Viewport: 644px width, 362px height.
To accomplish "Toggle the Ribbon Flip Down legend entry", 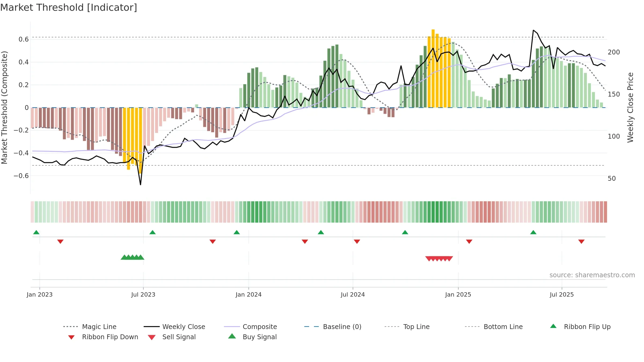I will coord(103,337).
